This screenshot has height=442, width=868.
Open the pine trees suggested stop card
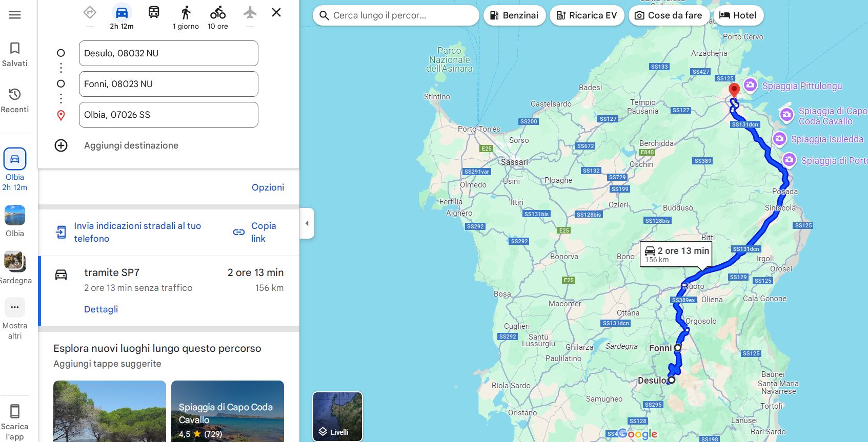pos(110,411)
